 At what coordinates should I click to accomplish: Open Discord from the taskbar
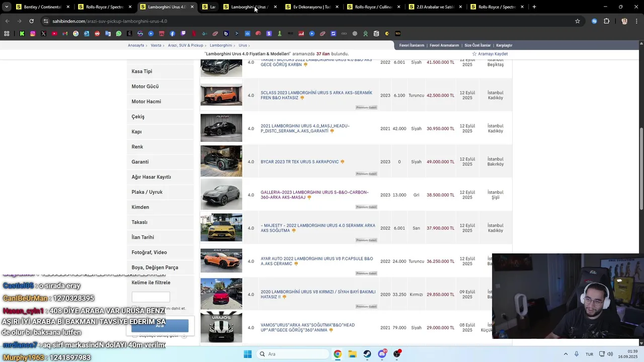pyautogui.click(x=382, y=354)
